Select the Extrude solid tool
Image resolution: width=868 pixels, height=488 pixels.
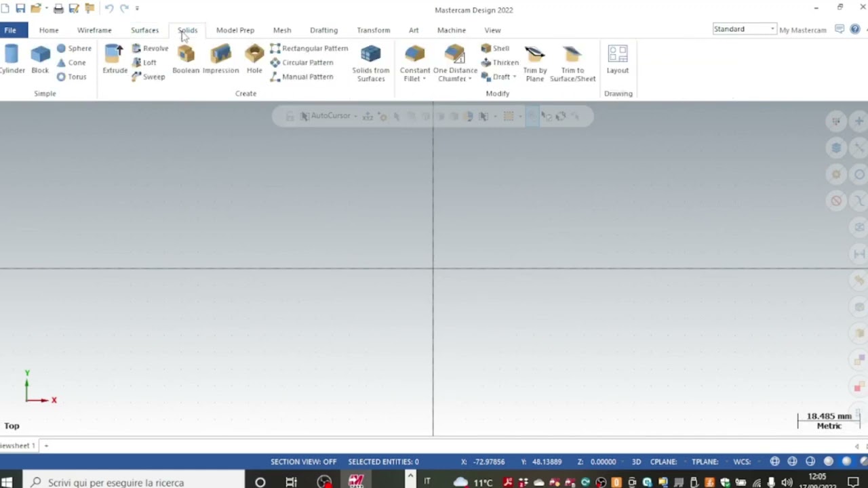115,60
